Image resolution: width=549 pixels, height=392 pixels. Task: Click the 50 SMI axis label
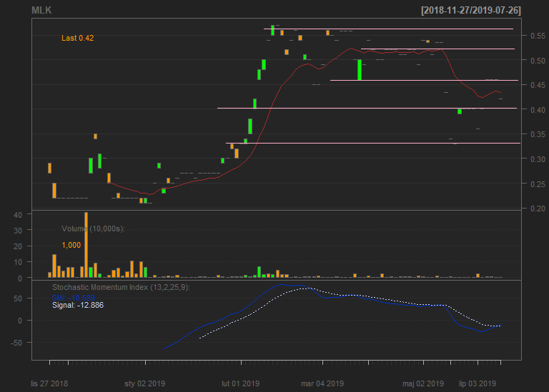pyautogui.click(x=18, y=298)
